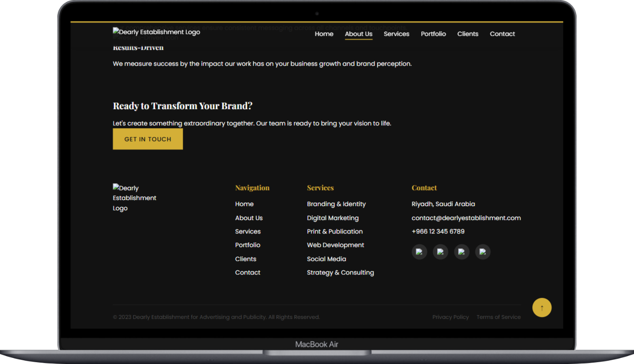634x364 pixels.
Task: Open the Terms of Service link
Action: [x=498, y=317]
